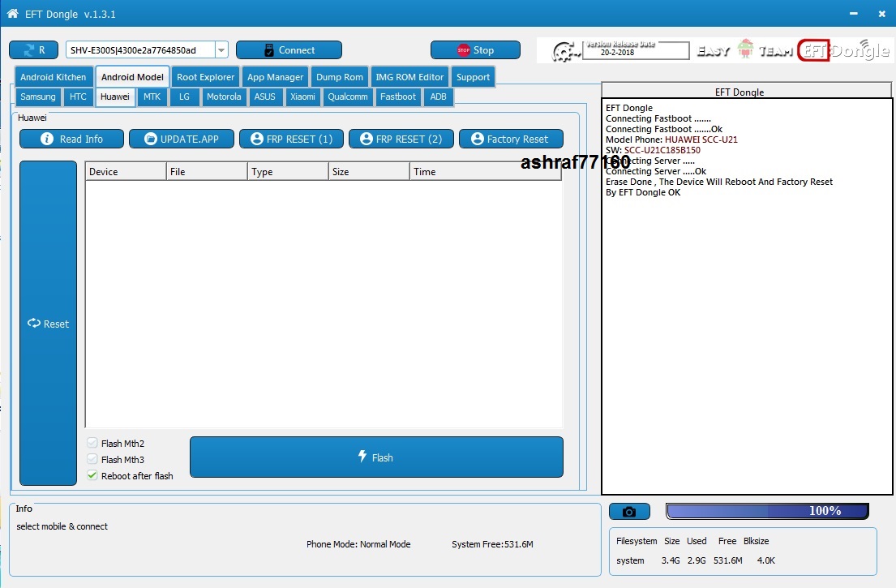
Task: Click the large Flash button
Action: coord(376,457)
